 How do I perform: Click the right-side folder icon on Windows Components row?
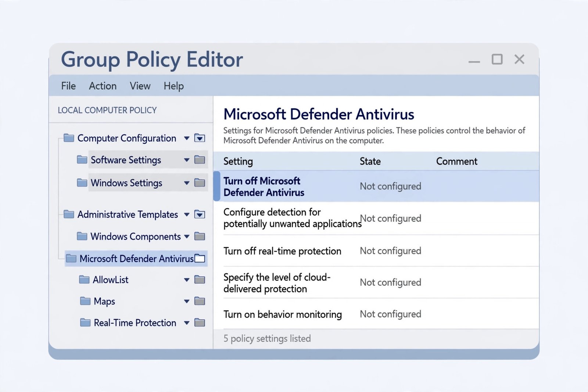click(200, 236)
